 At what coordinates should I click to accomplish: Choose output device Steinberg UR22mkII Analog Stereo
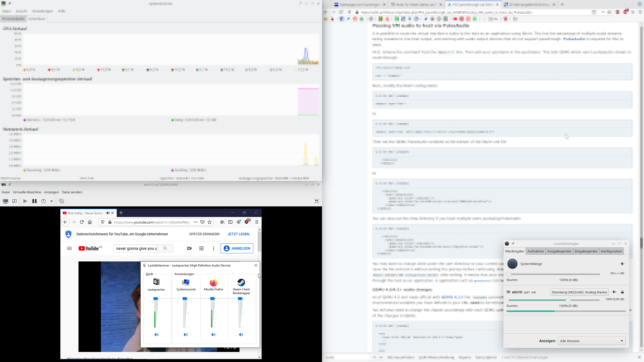(579, 292)
